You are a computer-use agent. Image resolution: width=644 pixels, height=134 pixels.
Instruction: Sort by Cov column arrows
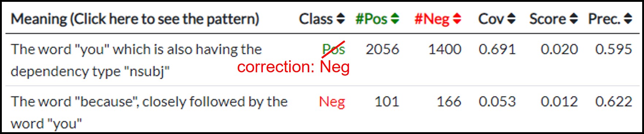[511, 19]
